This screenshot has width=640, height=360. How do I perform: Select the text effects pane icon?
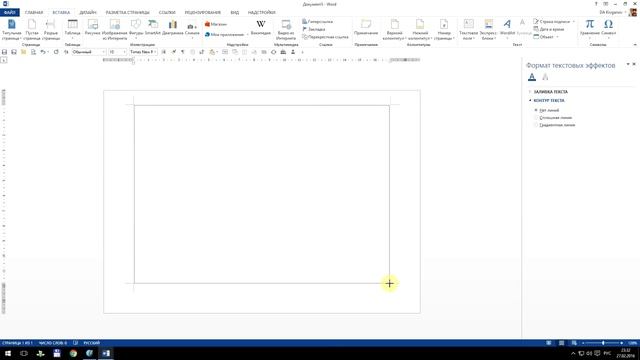point(545,77)
